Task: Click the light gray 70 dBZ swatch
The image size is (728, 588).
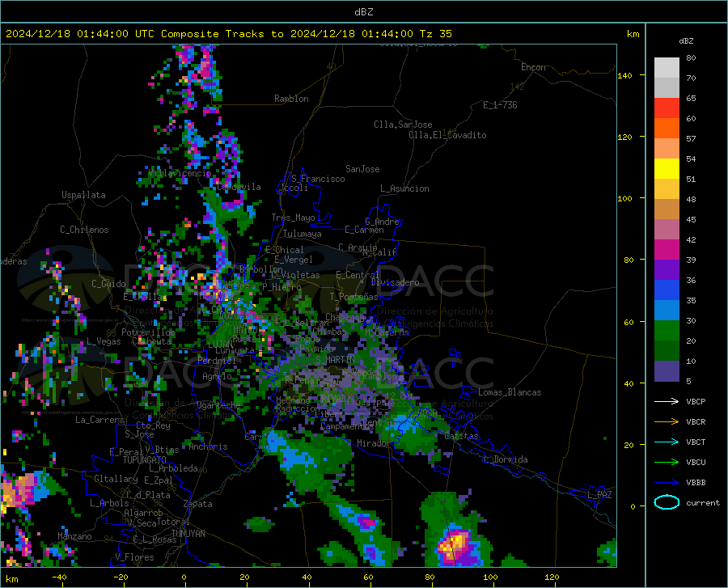Action: tap(667, 68)
